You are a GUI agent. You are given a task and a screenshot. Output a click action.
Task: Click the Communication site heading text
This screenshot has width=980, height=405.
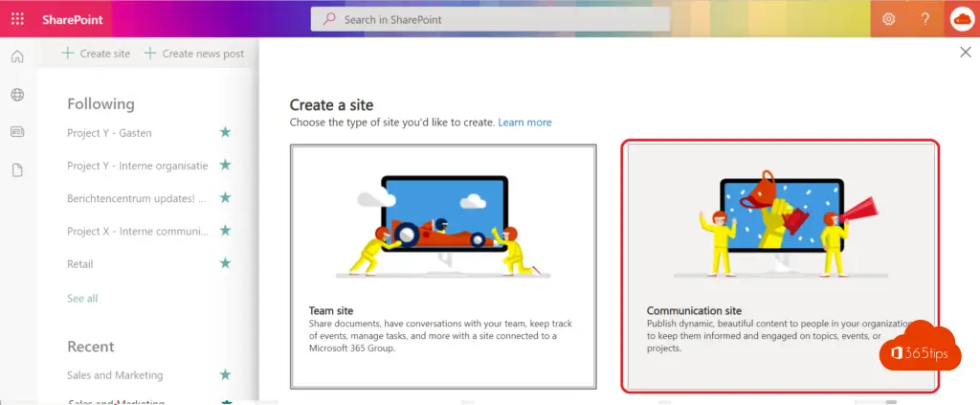click(694, 310)
